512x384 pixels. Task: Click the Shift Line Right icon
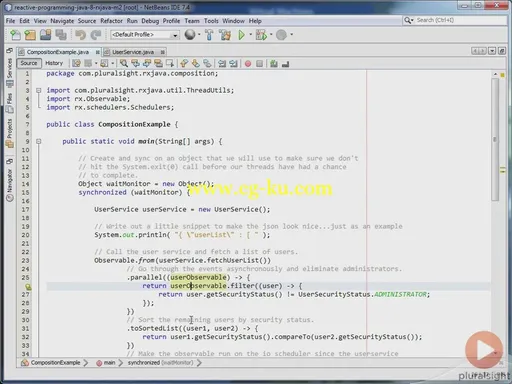tap(233, 63)
